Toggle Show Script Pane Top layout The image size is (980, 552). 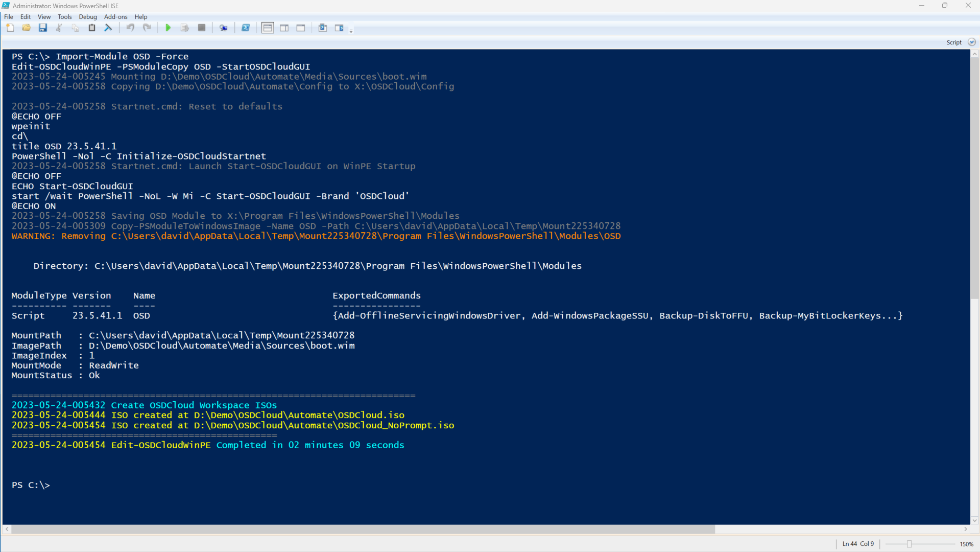[268, 28]
